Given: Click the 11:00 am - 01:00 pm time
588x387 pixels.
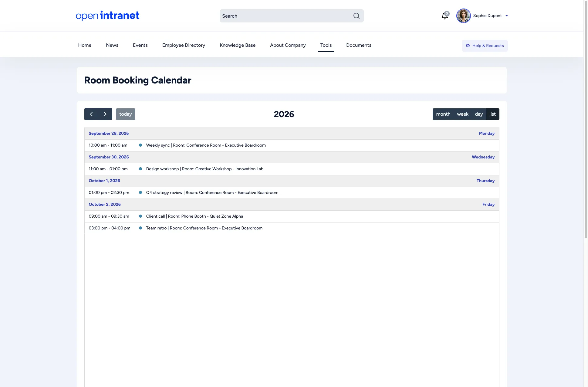Looking at the screenshot, I should [108, 169].
